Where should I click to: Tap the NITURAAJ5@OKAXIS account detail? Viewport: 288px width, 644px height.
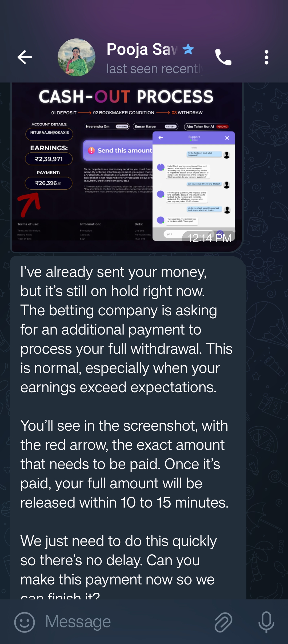click(49, 133)
